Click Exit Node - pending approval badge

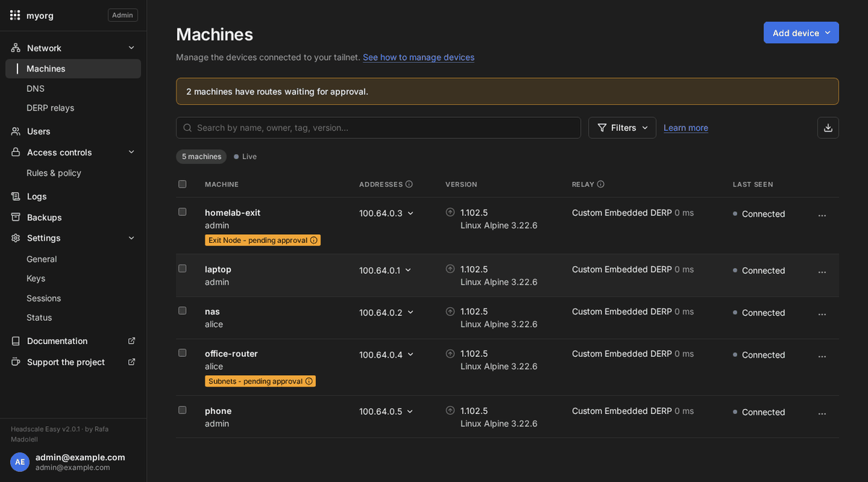263,240
